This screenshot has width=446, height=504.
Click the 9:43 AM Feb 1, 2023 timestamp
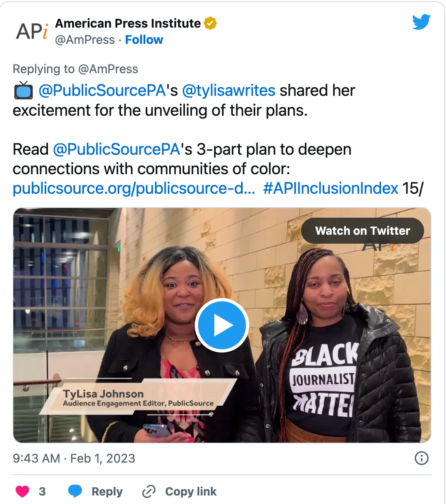point(74,458)
